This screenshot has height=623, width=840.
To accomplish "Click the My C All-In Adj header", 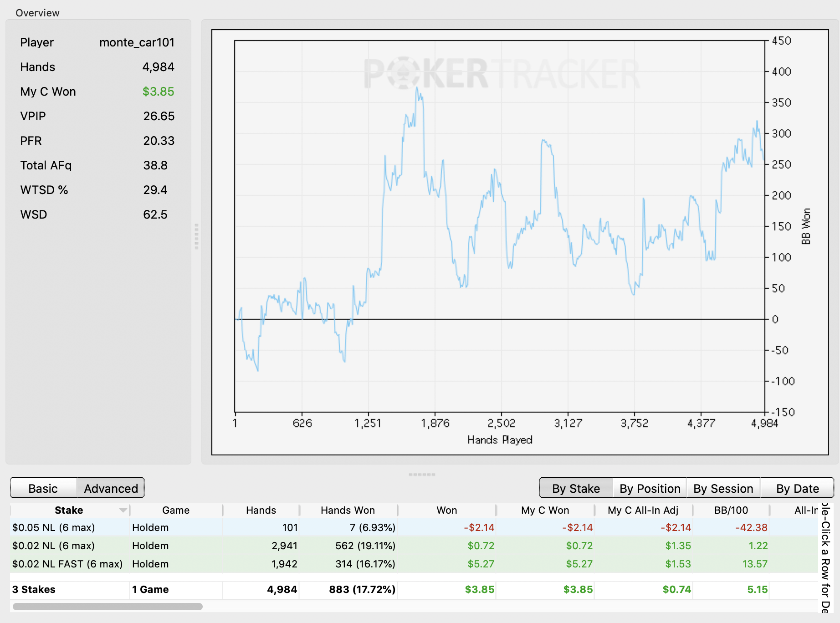I will point(643,510).
